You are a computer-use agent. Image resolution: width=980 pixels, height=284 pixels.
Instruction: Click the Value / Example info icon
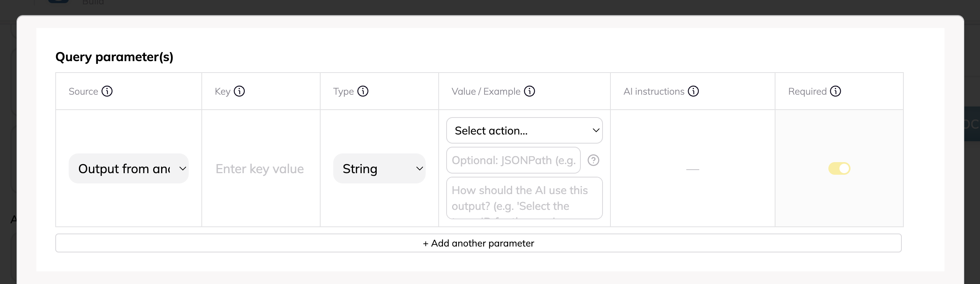pyautogui.click(x=529, y=91)
